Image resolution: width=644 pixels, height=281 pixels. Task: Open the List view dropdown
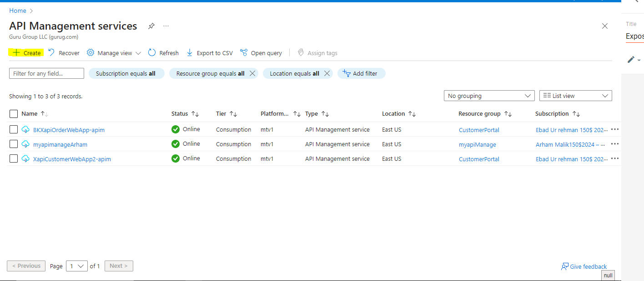[575, 96]
